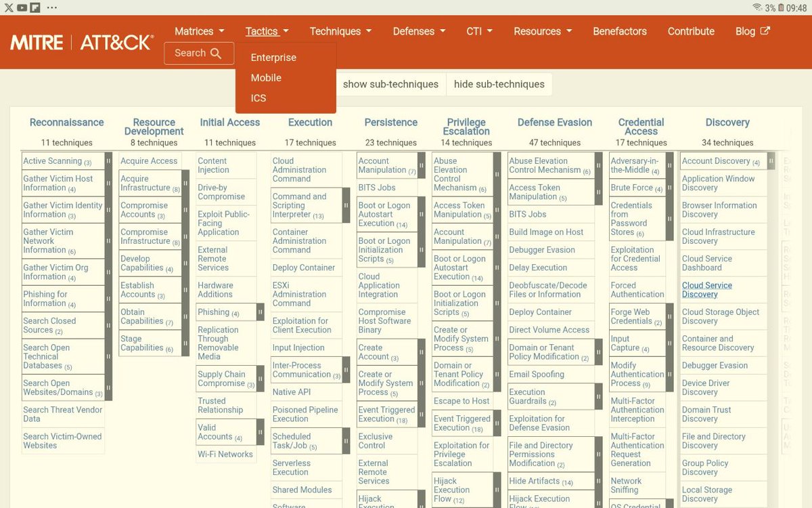The height and width of the screenshot is (508, 812).
Task: Open BITS Jobs under Persistence
Action: click(377, 188)
